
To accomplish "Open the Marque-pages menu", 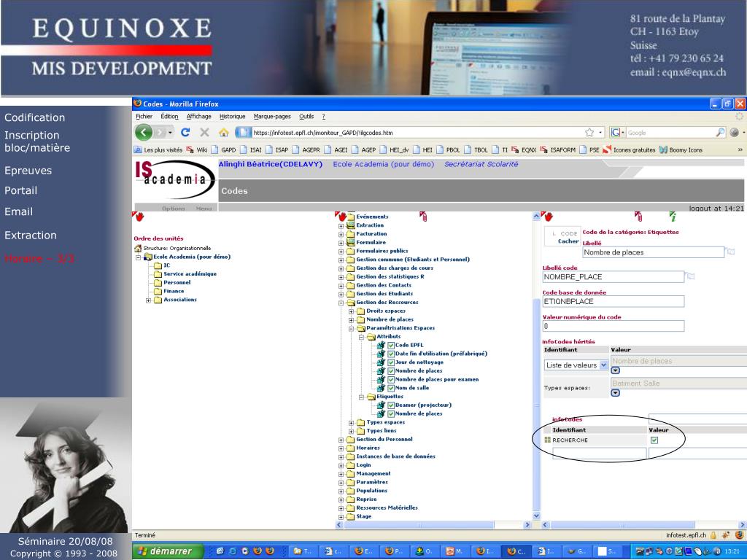I will (272, 117).
